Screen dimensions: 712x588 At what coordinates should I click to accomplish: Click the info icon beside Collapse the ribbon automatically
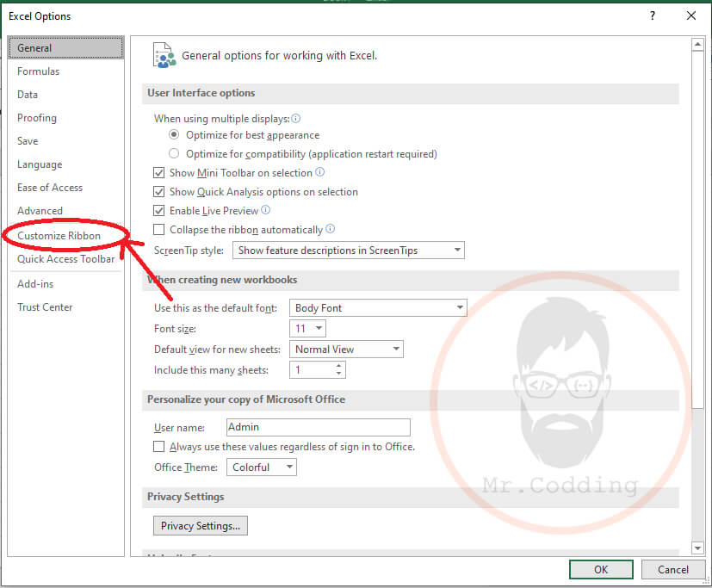(x=330, y=229)
